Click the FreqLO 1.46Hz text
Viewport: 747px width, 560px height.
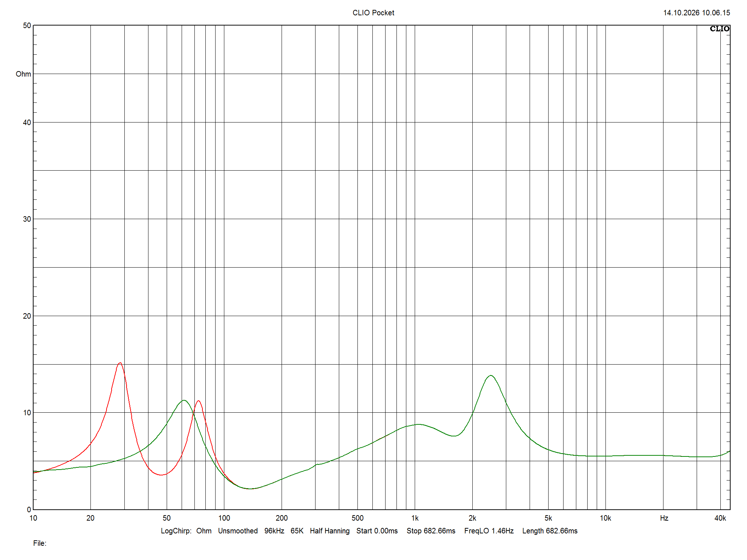tap(489, 531)
